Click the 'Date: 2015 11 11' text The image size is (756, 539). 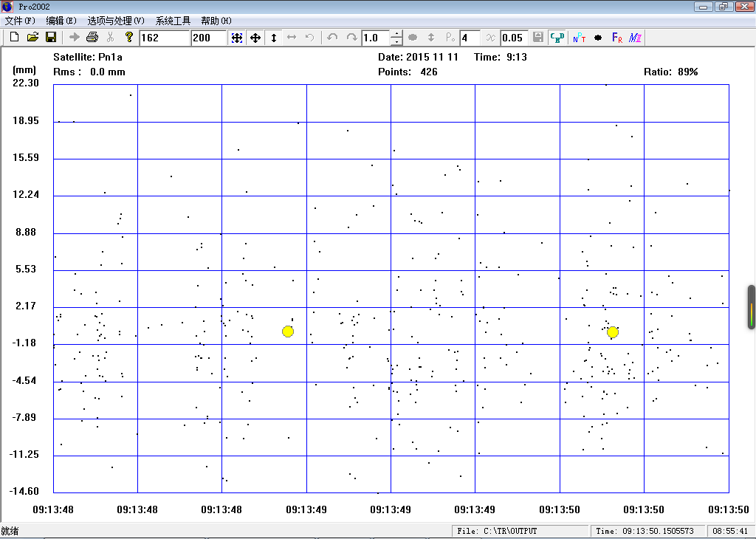[x=418, y=57]
